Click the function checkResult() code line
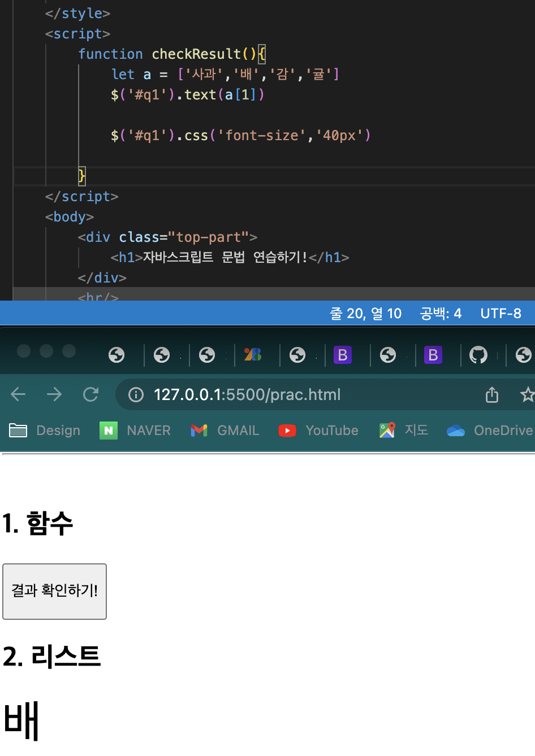535x756 pixels. click(x=172, y=54)
